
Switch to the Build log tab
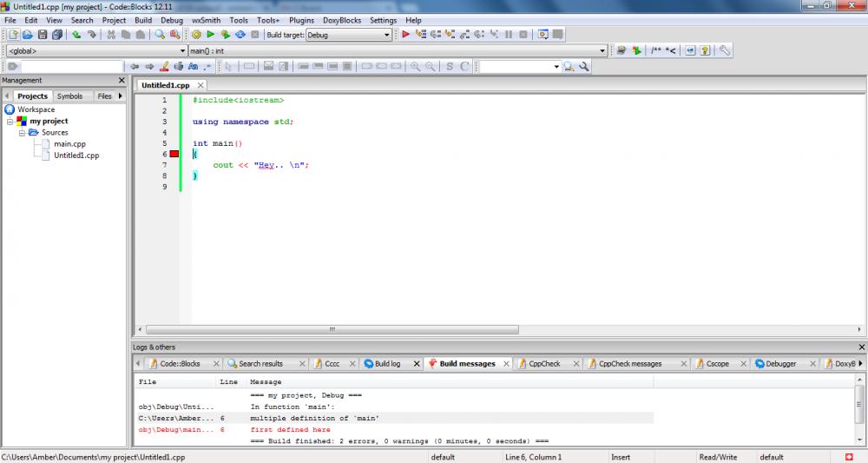pos(387,364)
